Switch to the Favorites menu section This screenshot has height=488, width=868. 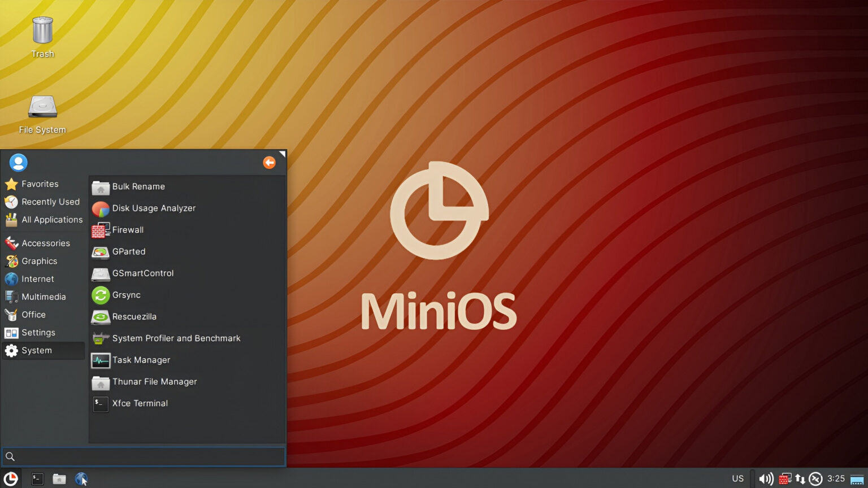[x=40, y=184]
